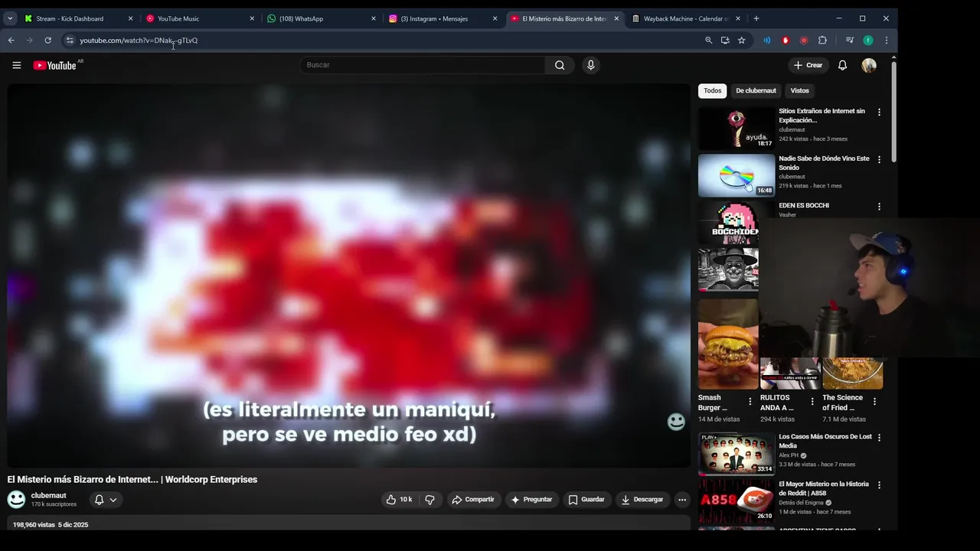The width and height of the screenshot is (980, 551).
Task: Open the Smash Burger short thumbnail
Action: (728, 344)
